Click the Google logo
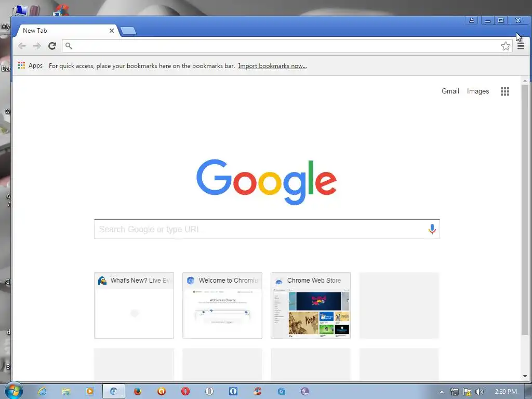The height and width of the screenshot is (399, 532). click(267, 182)
